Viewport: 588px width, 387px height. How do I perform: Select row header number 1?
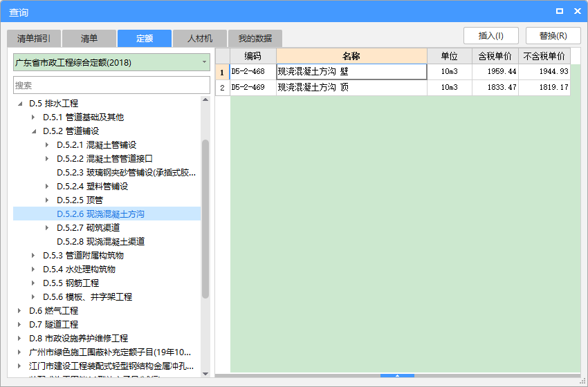pyautogui.click(x=222, y=72)
